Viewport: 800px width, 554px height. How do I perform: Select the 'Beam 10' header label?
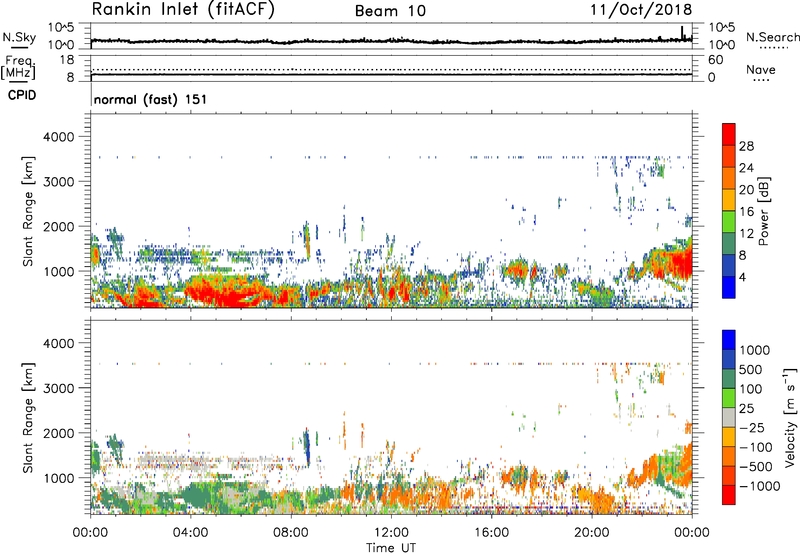390,11
